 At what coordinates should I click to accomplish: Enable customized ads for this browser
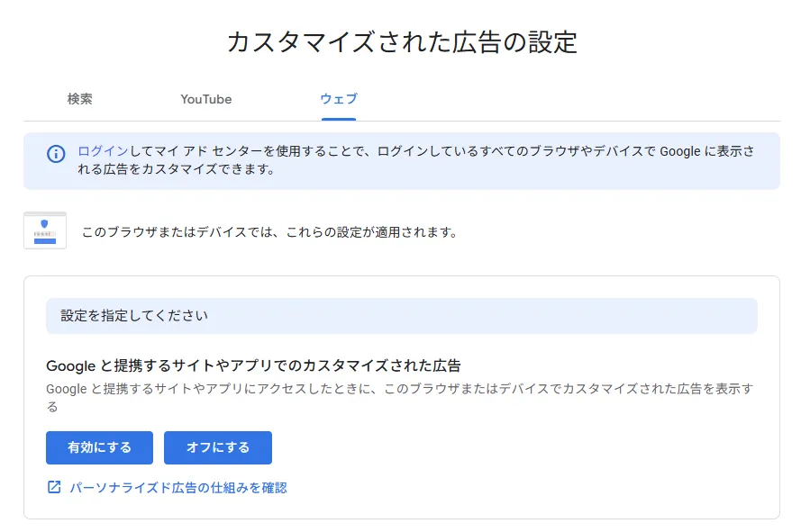click(99, 447)
